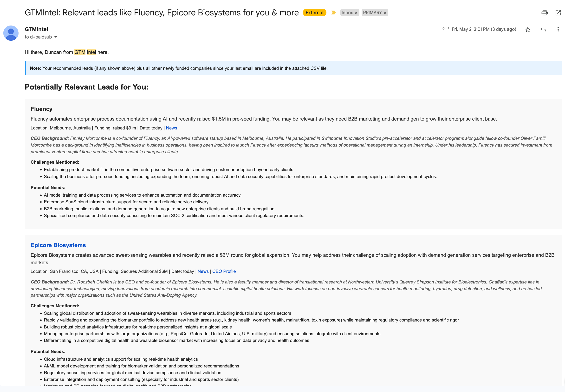The image size is (565, 392).
Task: Open the three-dot more options menu
Action: [558, 29]
